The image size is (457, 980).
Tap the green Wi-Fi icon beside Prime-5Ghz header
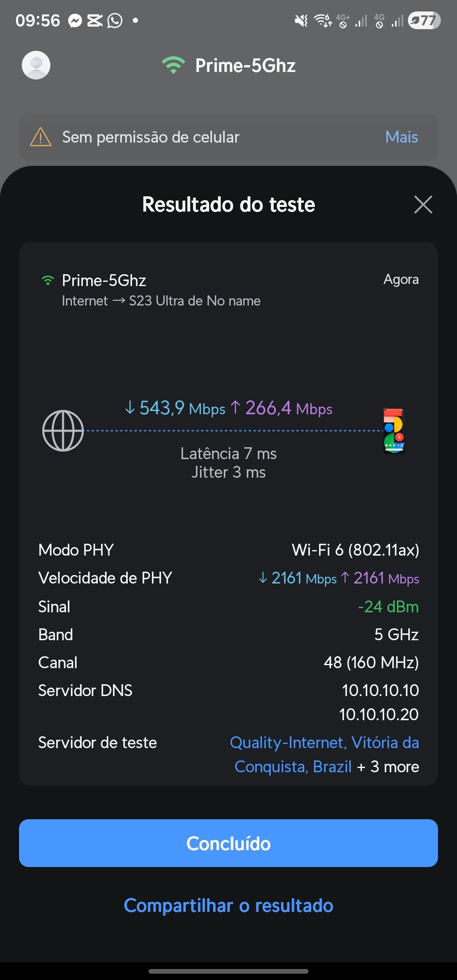173,65
